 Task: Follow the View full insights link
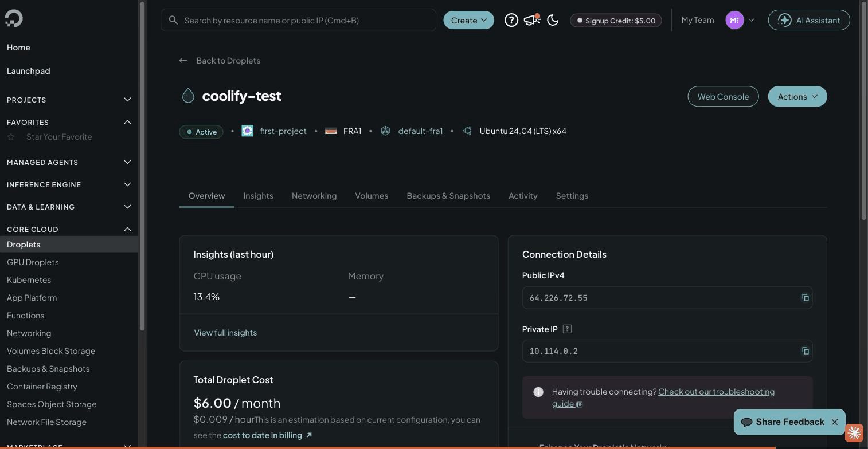pyautogui.click(x=225, y=333)
